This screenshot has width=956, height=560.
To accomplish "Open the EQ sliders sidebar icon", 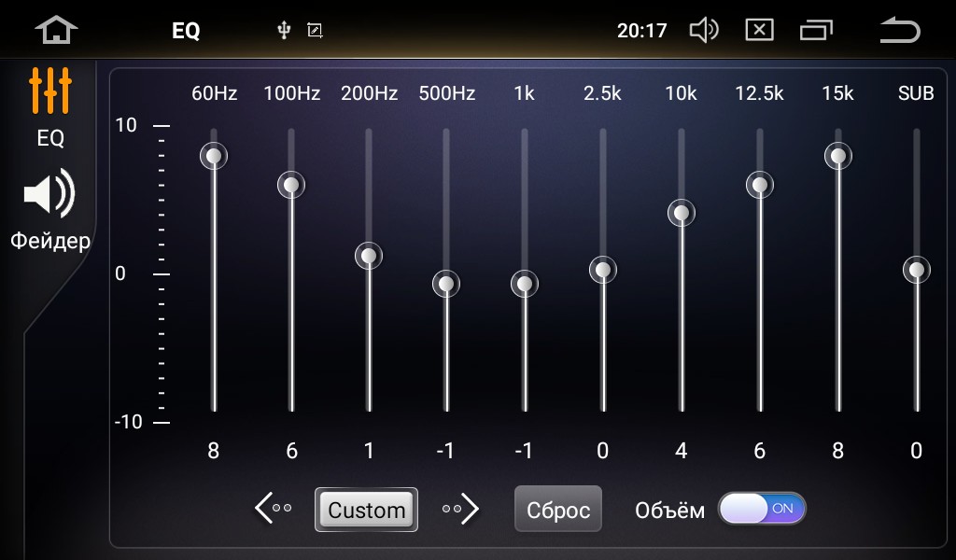I will 50,91.
